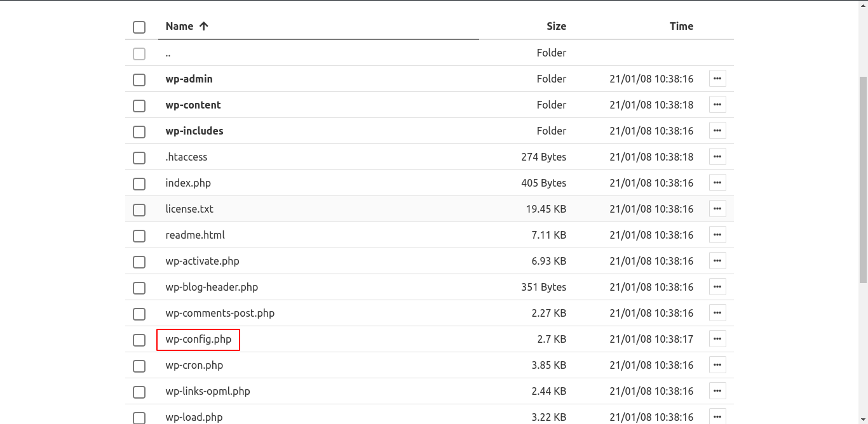
Task: Click the wp-activate.php file name
Action: point(202,261)
